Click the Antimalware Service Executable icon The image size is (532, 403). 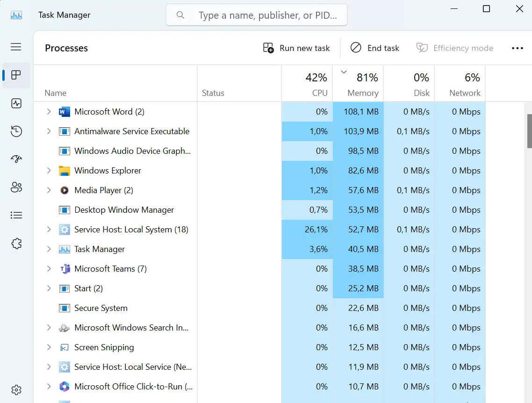coord(65,131)
